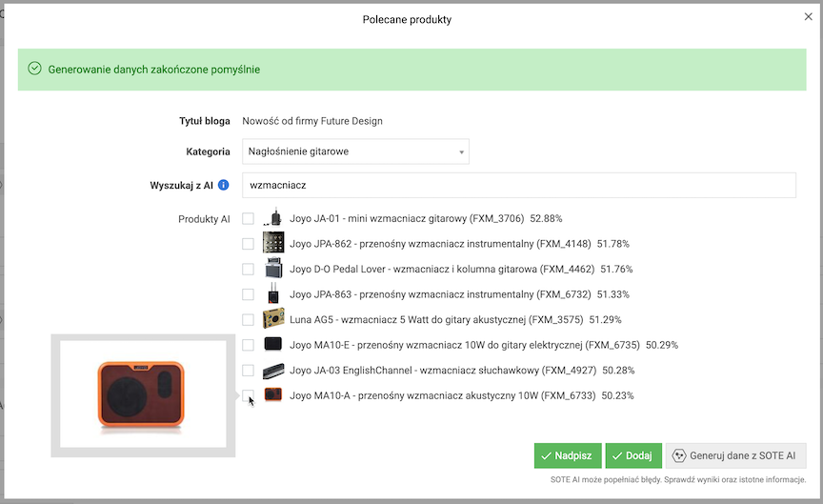Enable the Luna AG5 product checkbox
The image size is (823, 504).
pos(248,319)
